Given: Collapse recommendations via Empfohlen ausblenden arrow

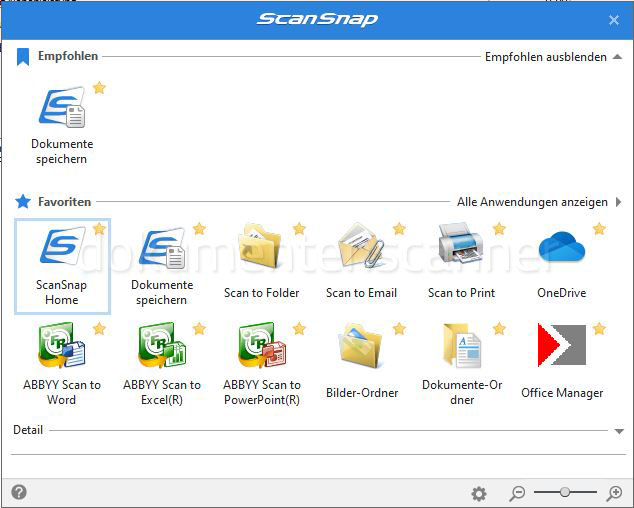Looking at the screenshot, I should pyautogui.click(x=618, y=58).
